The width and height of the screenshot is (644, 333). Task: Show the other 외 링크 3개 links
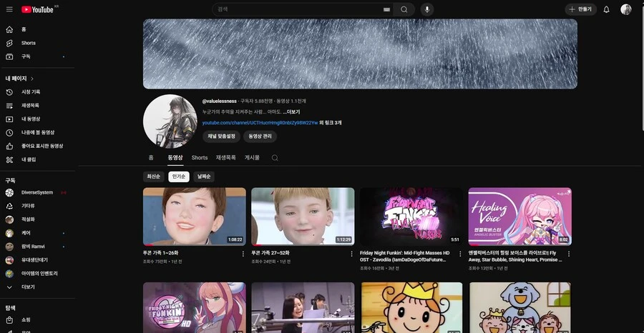pyautogui.click(x=331, y=123)
